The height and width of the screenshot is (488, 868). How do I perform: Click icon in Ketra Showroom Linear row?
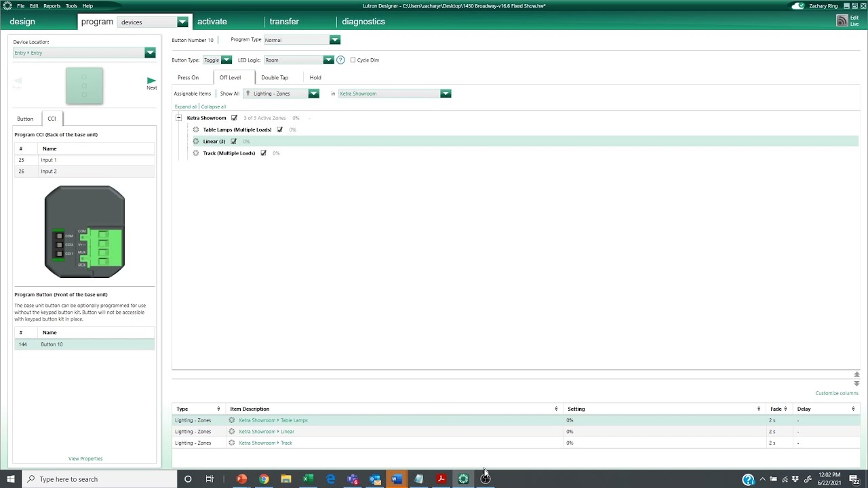tap(232, 431)
